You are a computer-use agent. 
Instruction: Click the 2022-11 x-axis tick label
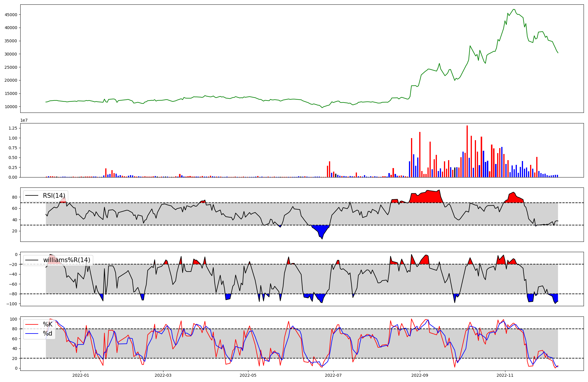tap(505, 375)
